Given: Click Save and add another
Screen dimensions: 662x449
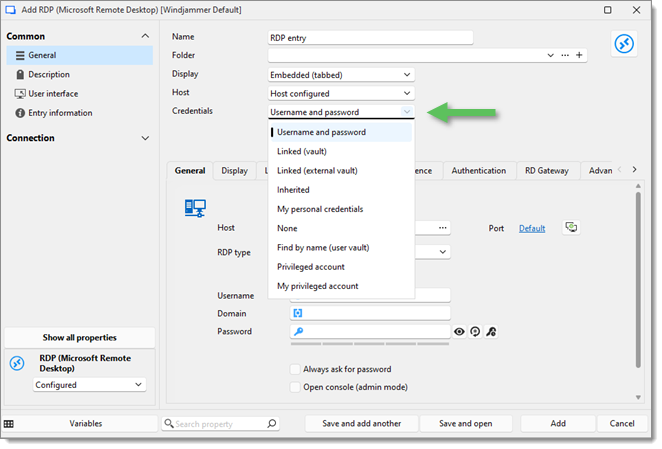Looking at the screenshot, I should pyautogui.click(x=361, y=424).
